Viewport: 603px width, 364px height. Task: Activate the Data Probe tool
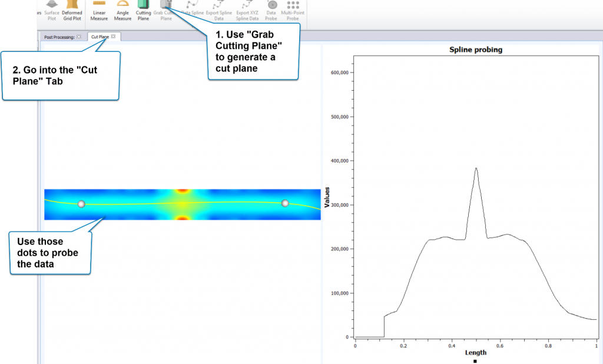point(271,11)
